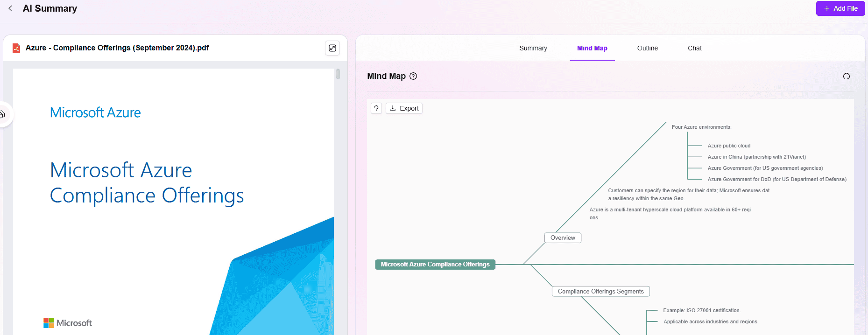Click 'Example: ISO 27001 certification.' text

702,310
